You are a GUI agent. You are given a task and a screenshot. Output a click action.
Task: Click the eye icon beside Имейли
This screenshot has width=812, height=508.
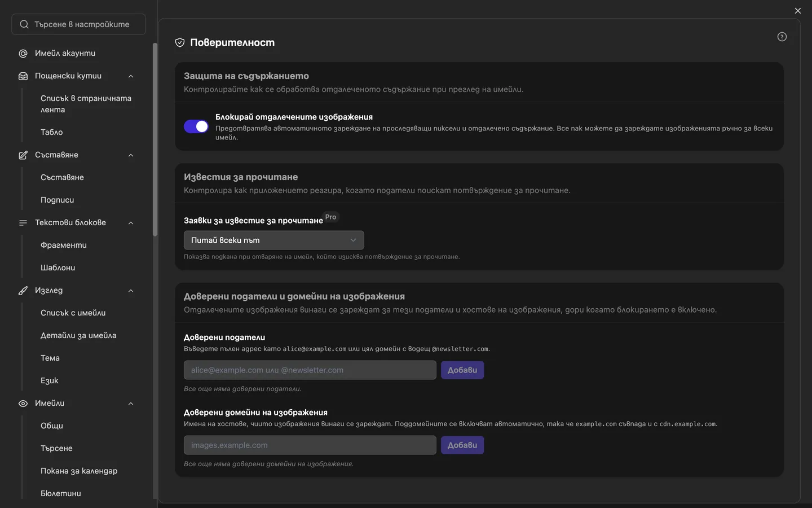[23, 404]
